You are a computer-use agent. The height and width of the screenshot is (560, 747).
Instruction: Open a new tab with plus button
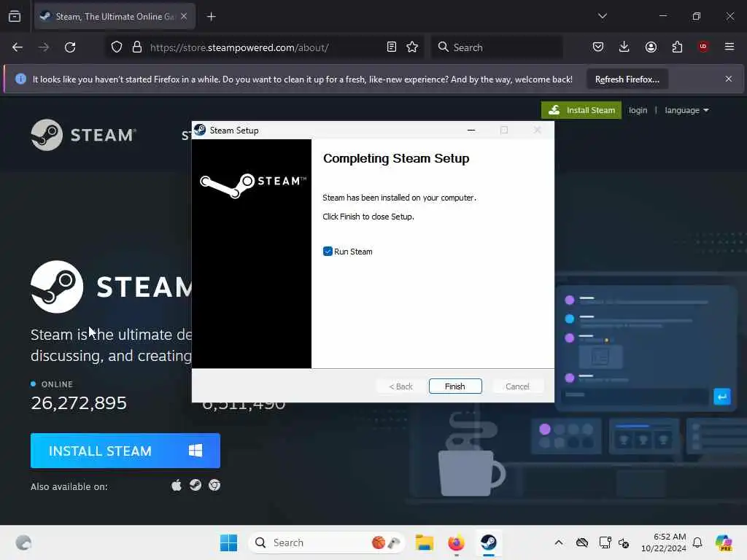click(212, 17)
